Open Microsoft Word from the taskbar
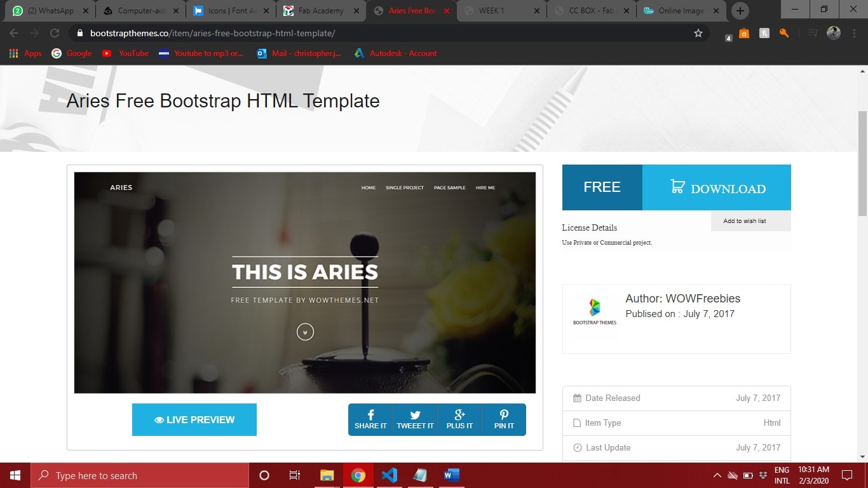Image resolution: width=868 pixels, height=488 pixels. (x=452, y=475)
